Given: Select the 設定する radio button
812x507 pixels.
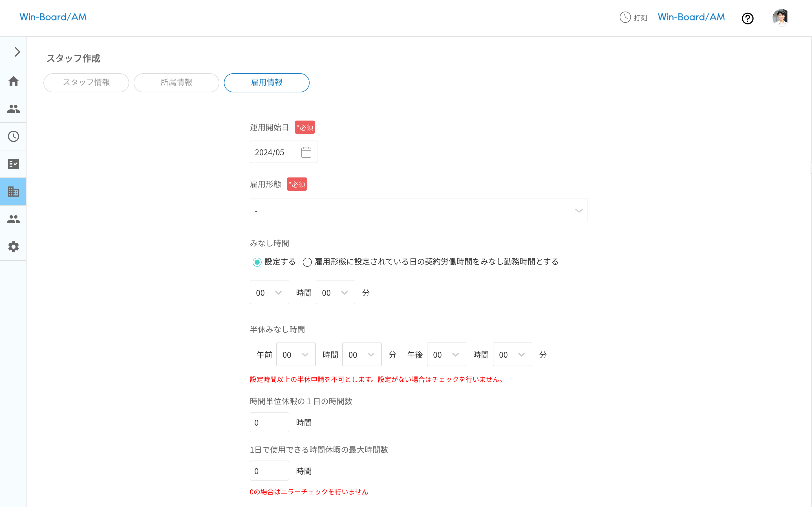Looking at the screenshot, I should (x=257, y=262).
